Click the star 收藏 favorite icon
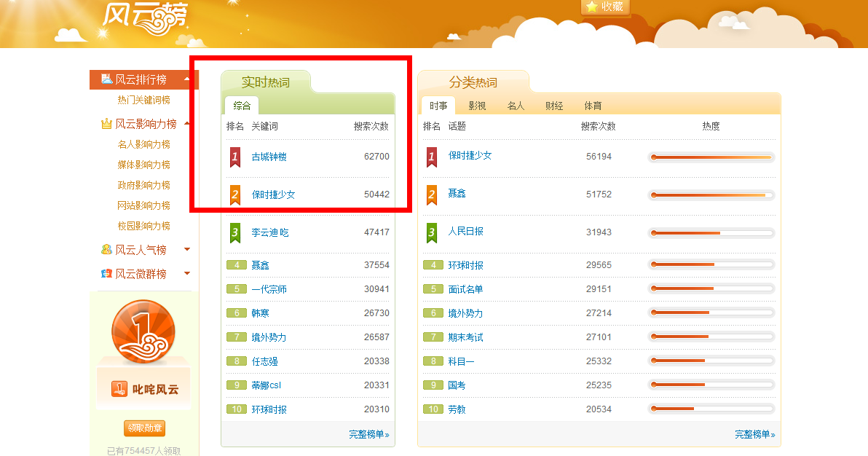 click(592, 7)
